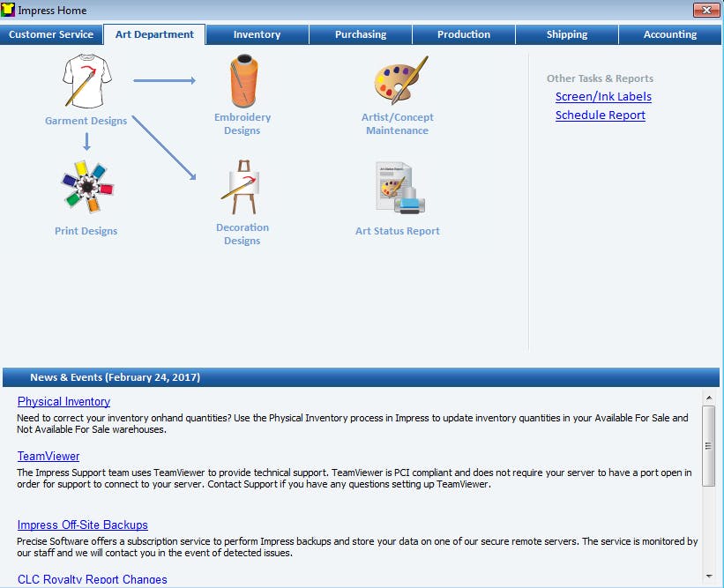Open the Schedule Report link

pyautogui.click(x=601, y=115)
